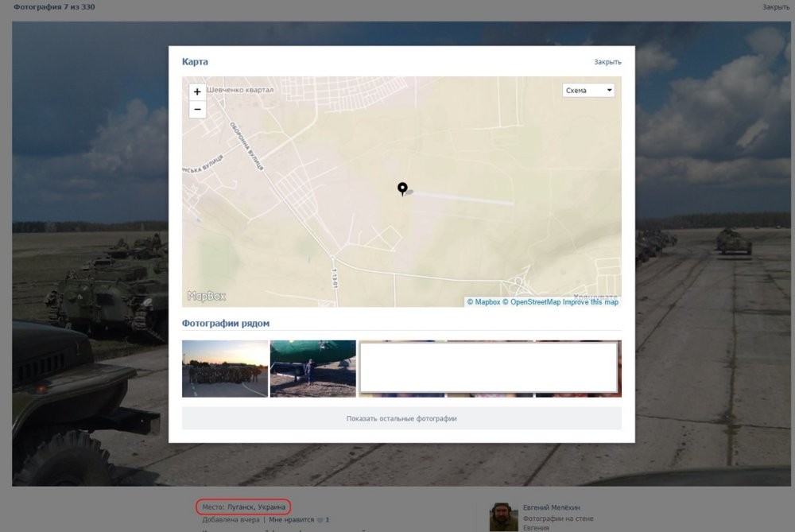
Task: Close the Карта map dialog
Action: [607, 62]
